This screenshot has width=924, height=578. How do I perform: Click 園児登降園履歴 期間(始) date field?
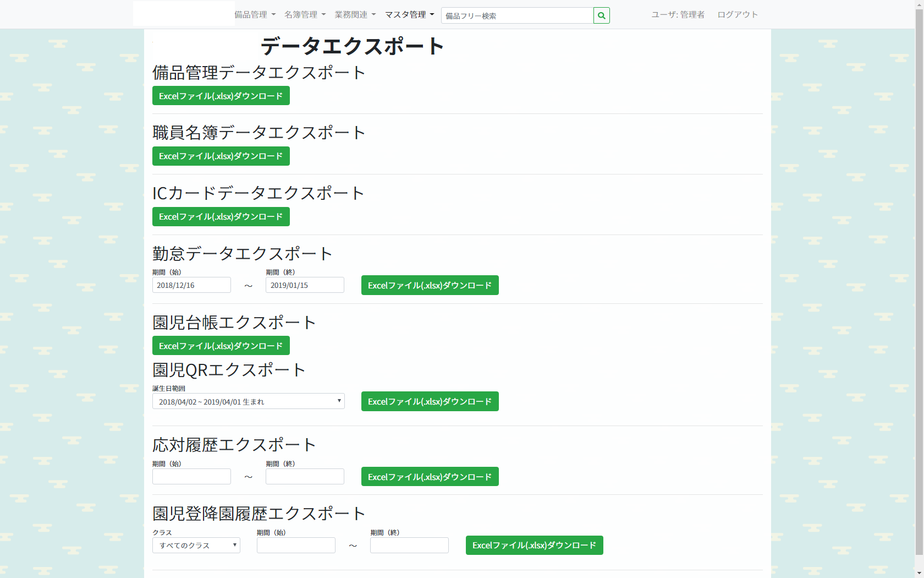pyautogui.click(x=296, y=546)
